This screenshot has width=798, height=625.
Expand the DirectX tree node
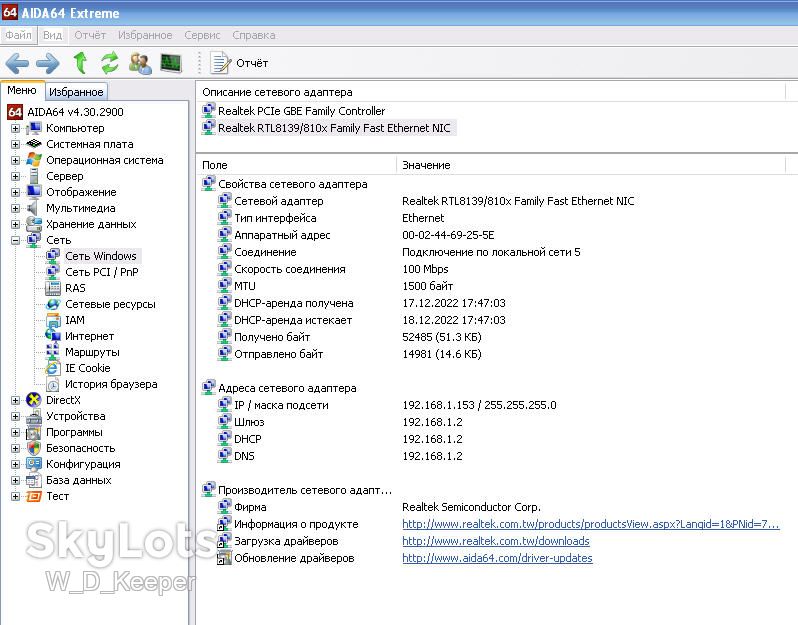click(15, 400)
